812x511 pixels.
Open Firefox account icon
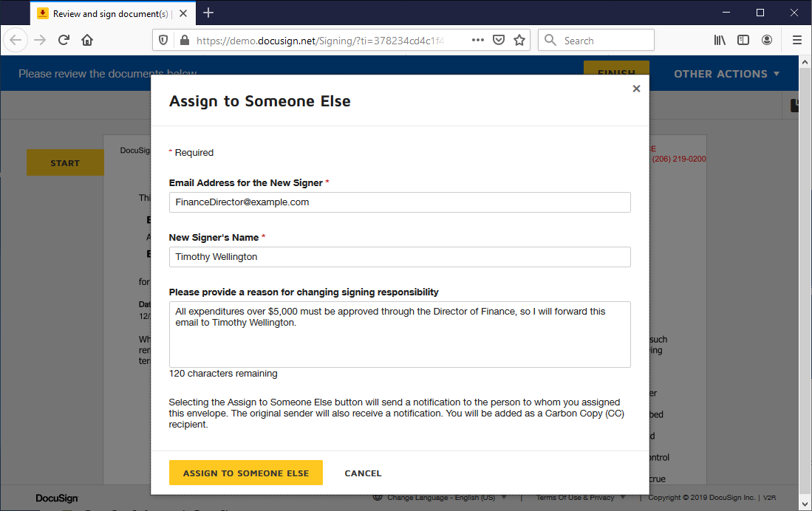point(767,40)
